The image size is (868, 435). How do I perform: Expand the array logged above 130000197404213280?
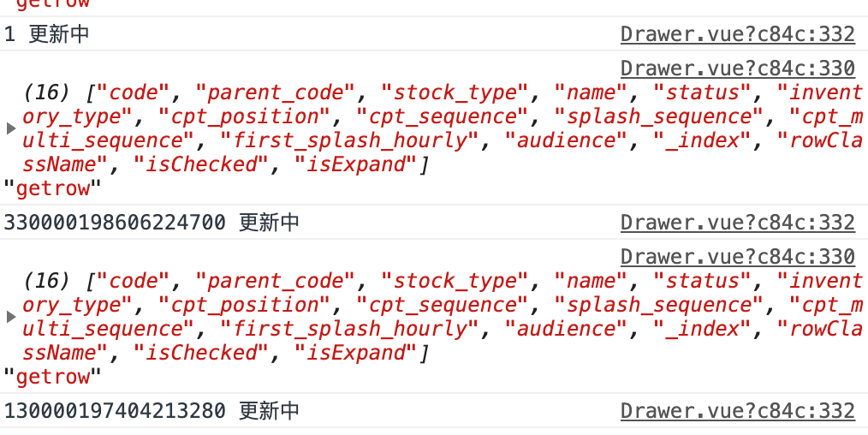[10, 317]
